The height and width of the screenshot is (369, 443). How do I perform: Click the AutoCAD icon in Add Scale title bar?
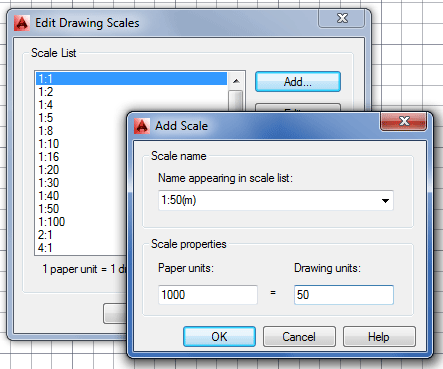(142, 126)
